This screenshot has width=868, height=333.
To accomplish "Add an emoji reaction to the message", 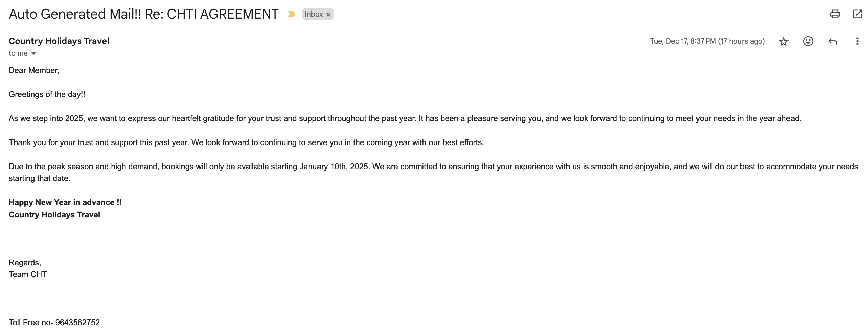I will point(808,41).
